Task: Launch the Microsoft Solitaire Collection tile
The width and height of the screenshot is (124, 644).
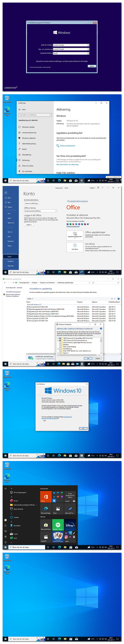Action: point(58,537)
